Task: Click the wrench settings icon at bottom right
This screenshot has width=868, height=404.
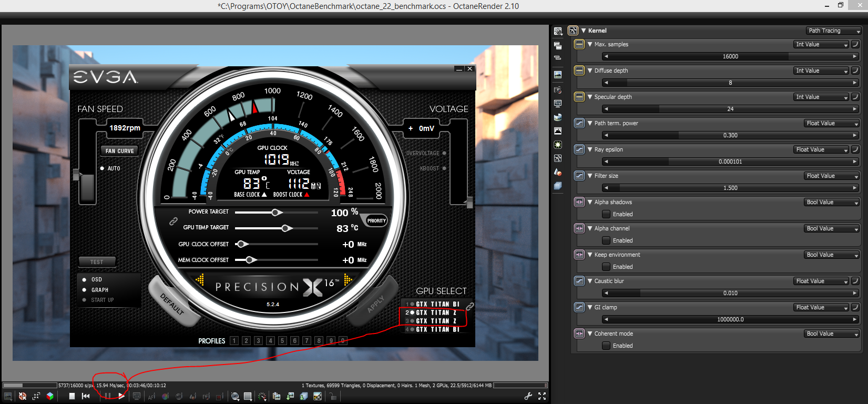Action: coord(528,396)
